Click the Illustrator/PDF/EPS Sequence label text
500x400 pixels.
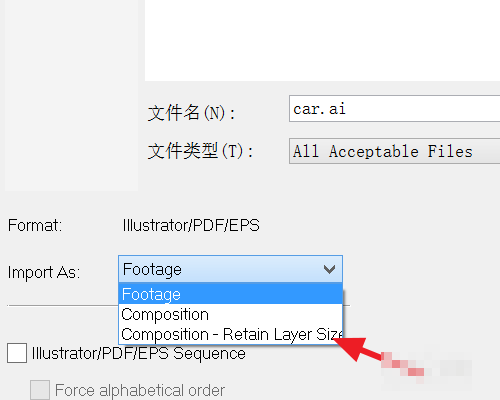(139, 353)
